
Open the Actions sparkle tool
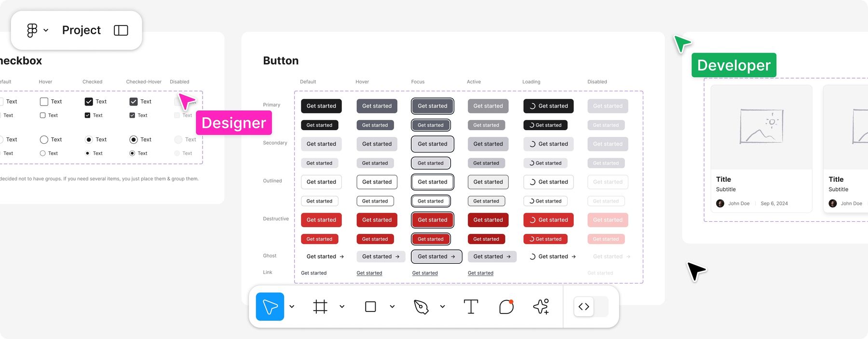point(541,307)
